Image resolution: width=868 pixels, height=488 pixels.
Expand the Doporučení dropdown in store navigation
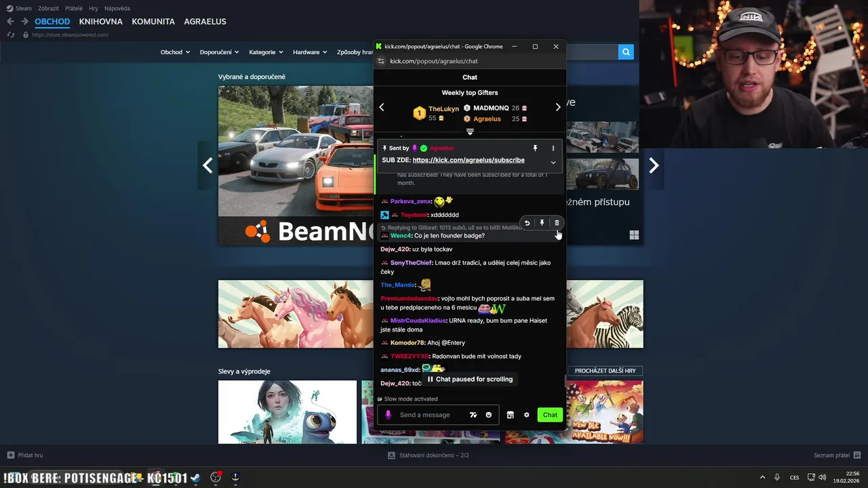(220, 52)
